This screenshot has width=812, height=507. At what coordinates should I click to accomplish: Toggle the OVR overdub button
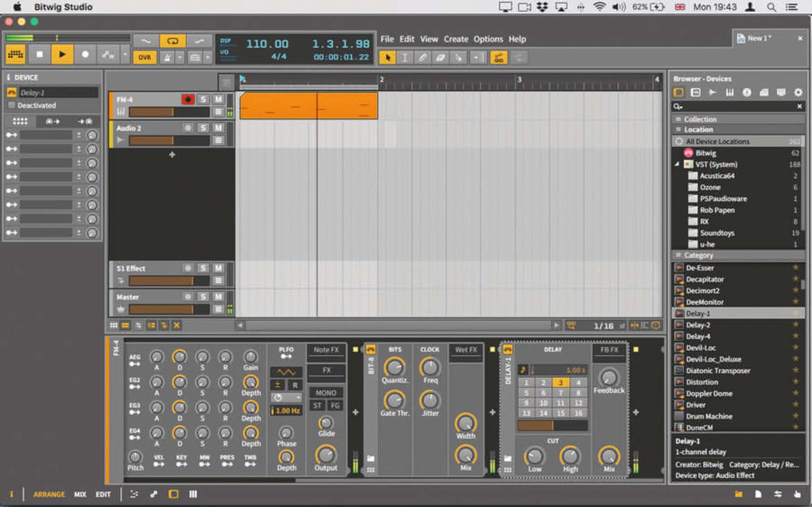tap(145, 58)
